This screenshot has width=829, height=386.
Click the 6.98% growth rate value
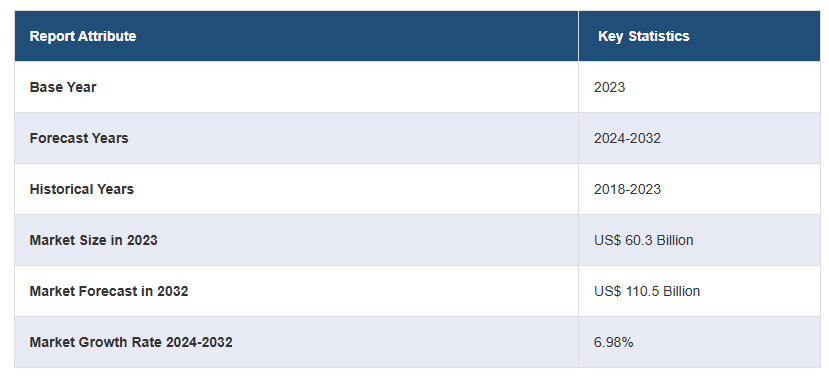(x=613, y=343)
